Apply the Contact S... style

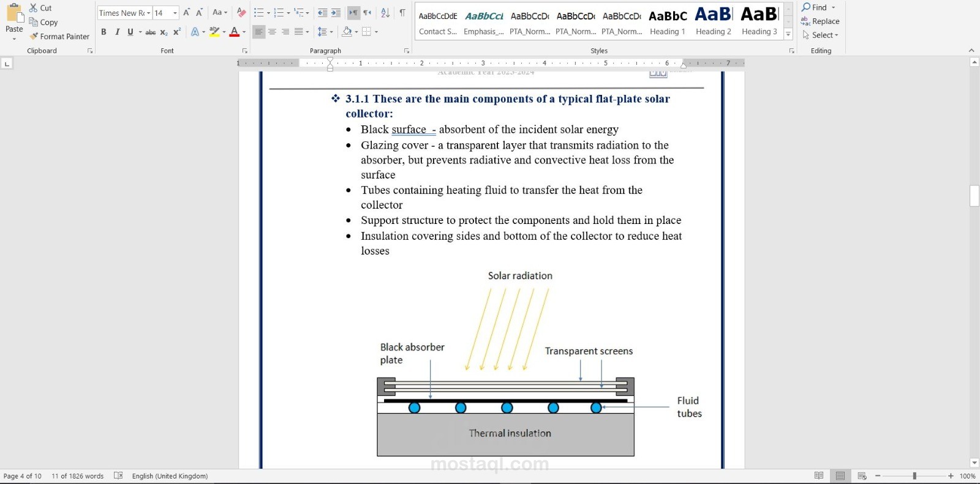[438, 22]
